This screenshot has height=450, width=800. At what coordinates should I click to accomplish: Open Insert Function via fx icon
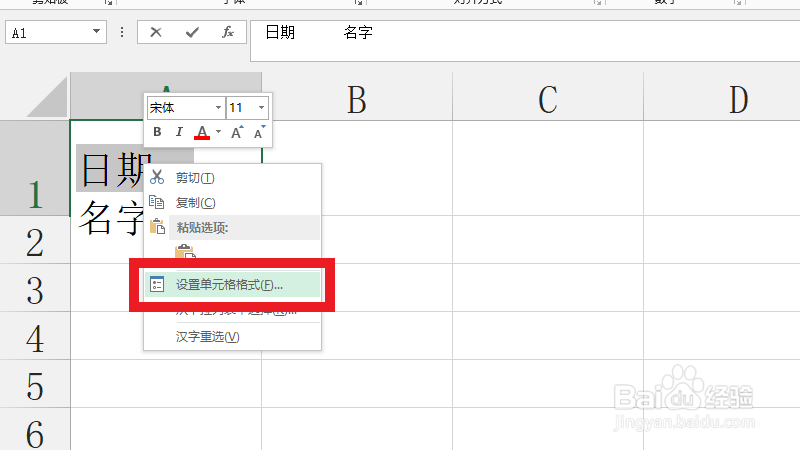pos(228,32)
